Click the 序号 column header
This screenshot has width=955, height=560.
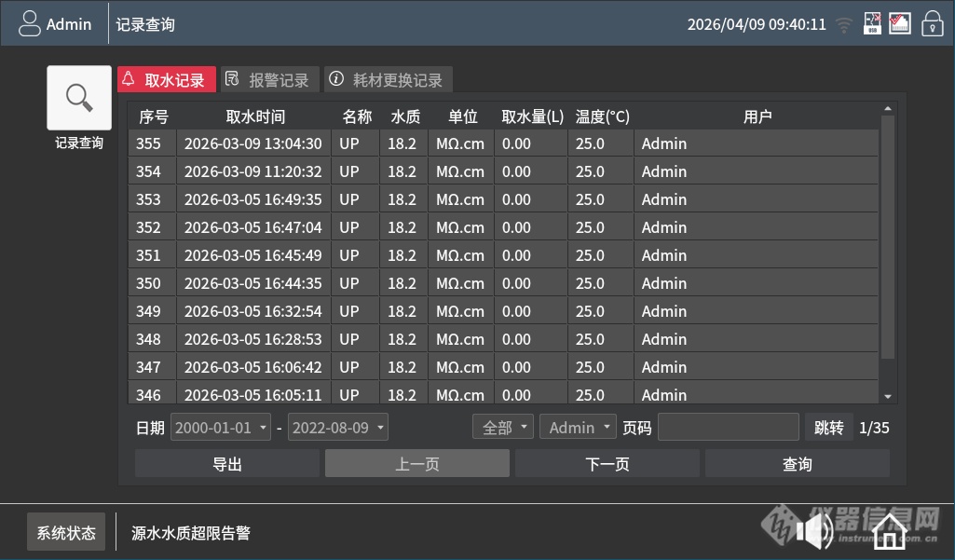coord(154,116)
